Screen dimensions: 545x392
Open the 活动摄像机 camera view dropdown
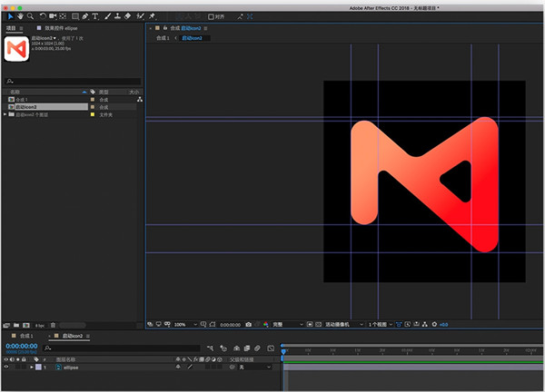pyautogui.click(x=345, y=324)
